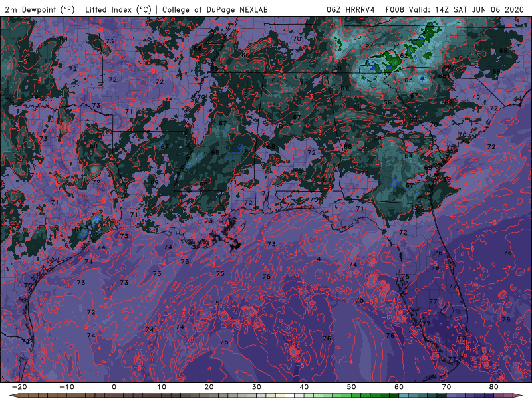Click the '0' color scale label
Image resolution: width=532 pixels, height=399 pixels.
coord(114,387)
